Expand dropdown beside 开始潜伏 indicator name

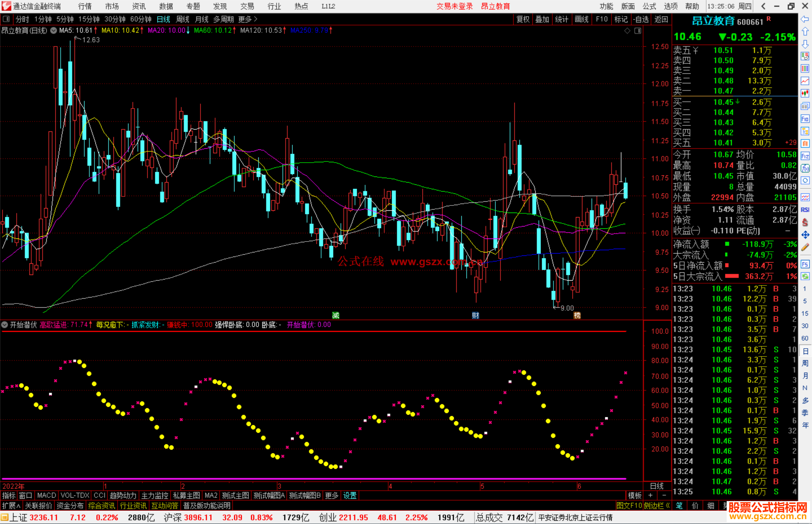click(5, 325)
